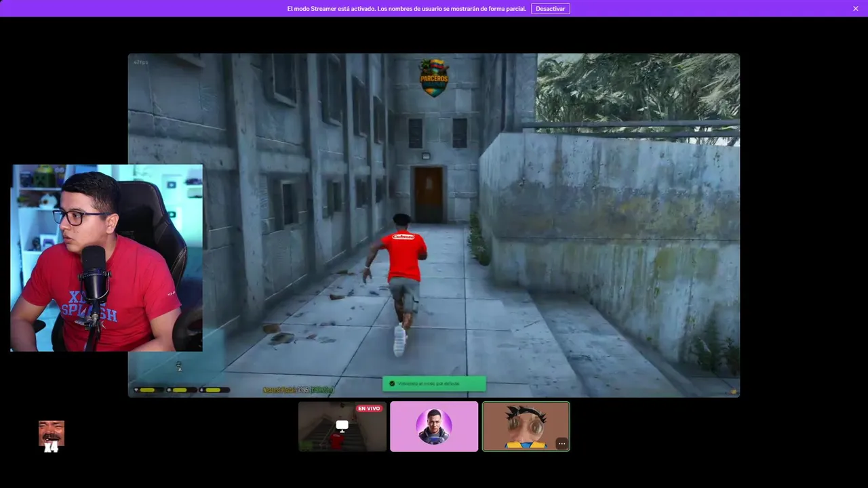Click the Desactivar streamer mode button
868x488 pixels.
pyautogui.click(x=550, y=9)
